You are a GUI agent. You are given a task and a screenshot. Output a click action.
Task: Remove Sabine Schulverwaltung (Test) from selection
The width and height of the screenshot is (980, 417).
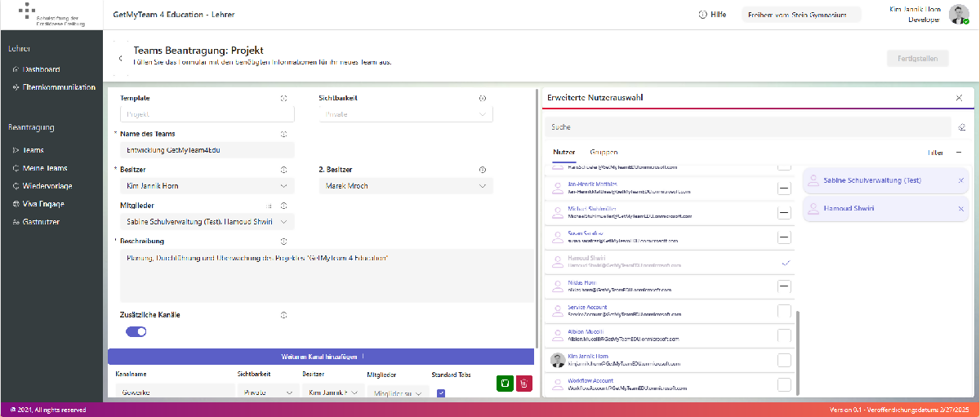[x=960, y=180]
